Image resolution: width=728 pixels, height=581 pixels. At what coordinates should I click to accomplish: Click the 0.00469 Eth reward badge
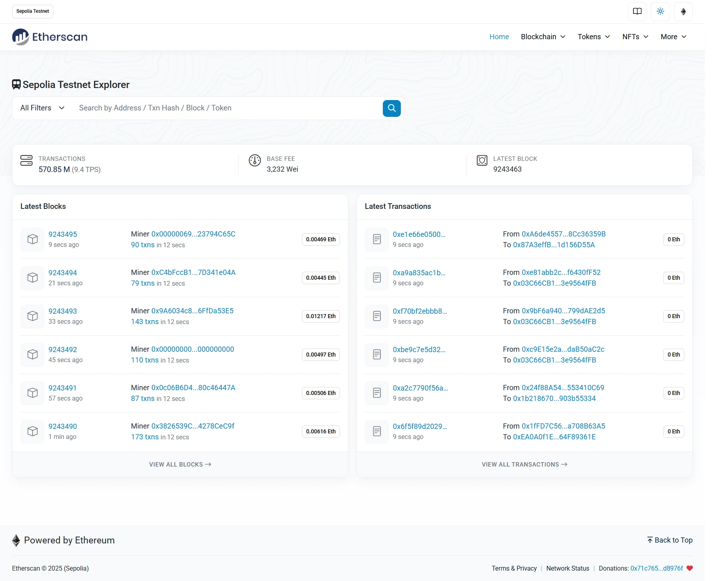point(321,239)
